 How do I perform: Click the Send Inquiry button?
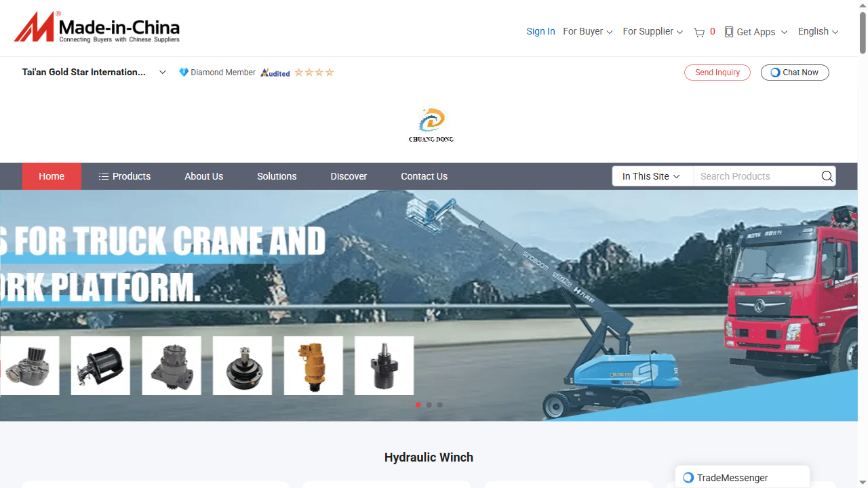[717, 73]
